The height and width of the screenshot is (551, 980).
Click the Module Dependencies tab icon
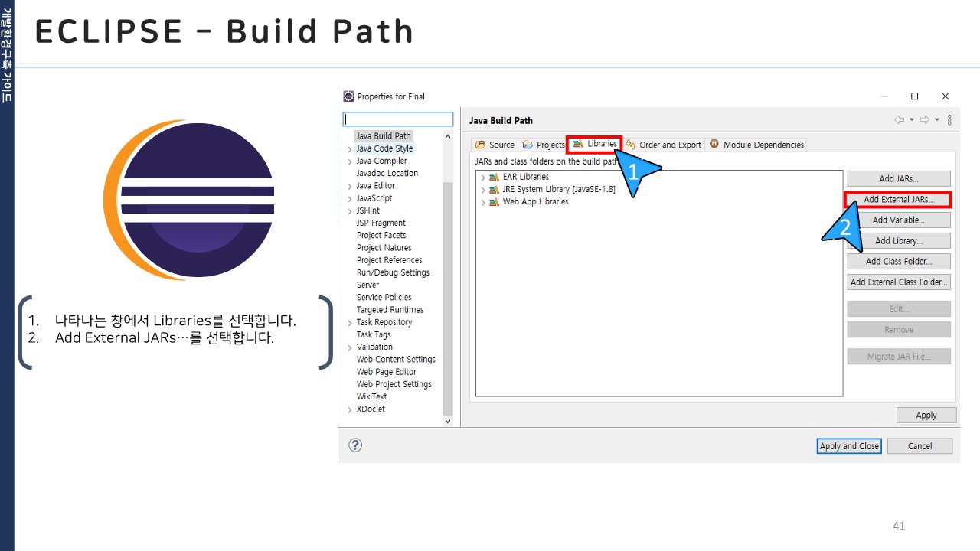pyautogui.click(x=714, y=144)
